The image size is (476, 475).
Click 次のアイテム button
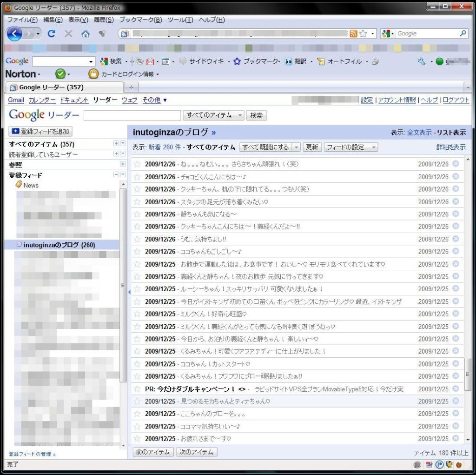click(197, 452)
